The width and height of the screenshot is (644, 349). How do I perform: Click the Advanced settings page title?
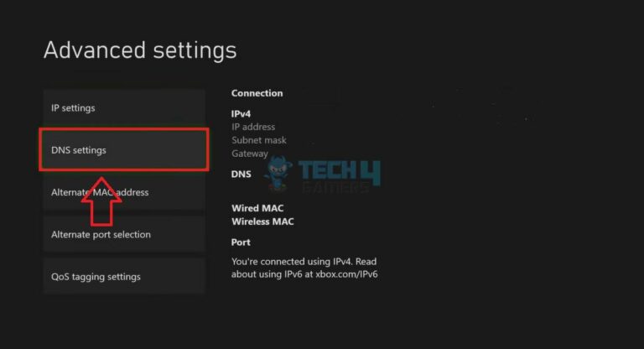[x=140, y=49]
